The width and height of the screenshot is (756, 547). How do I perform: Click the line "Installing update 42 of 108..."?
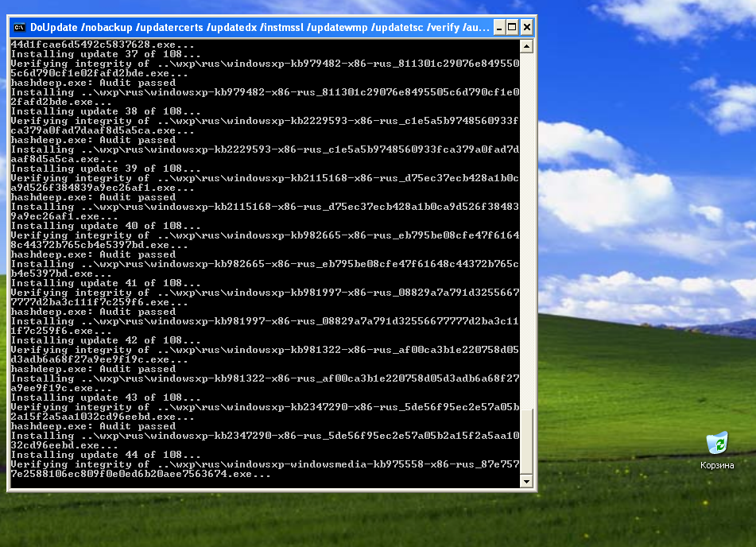click(x=106, y=340)
